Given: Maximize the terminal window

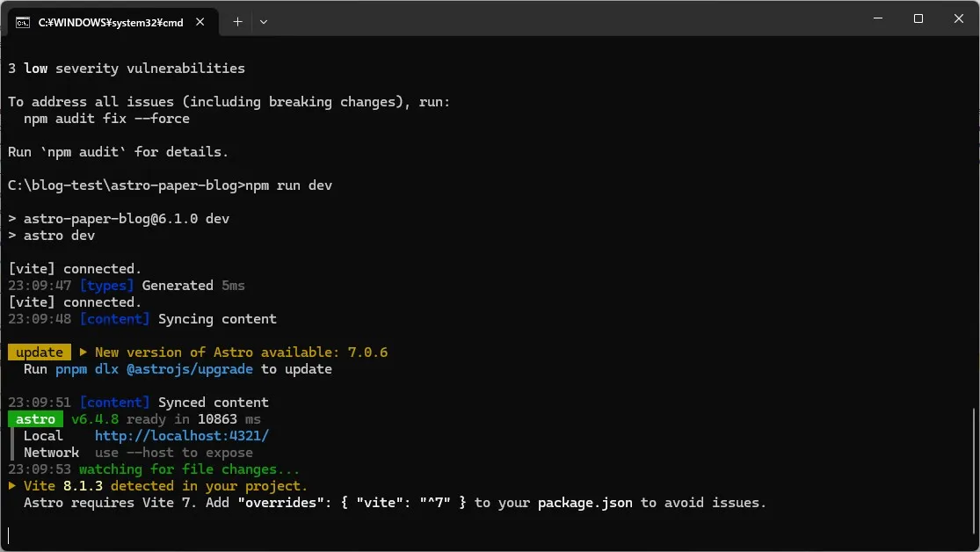Looking at the screenshot, I should click(918, 18).
